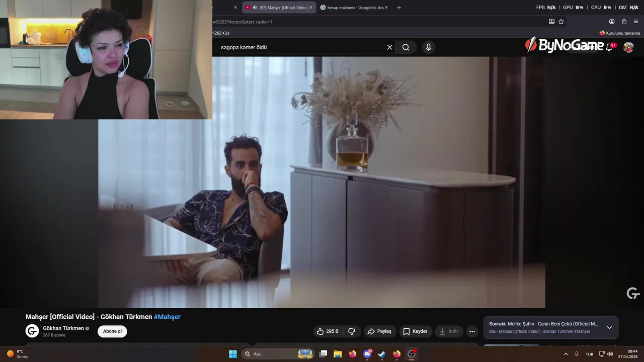The width and height of the screenshot is (644, 362).
Task: Open Windows Start menu
Action: pyautogui.click(x=233, y=354)
